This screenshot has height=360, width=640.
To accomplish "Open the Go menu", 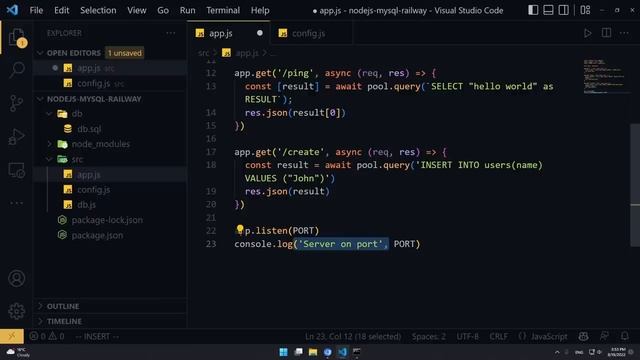I will [x=163, y=10].
